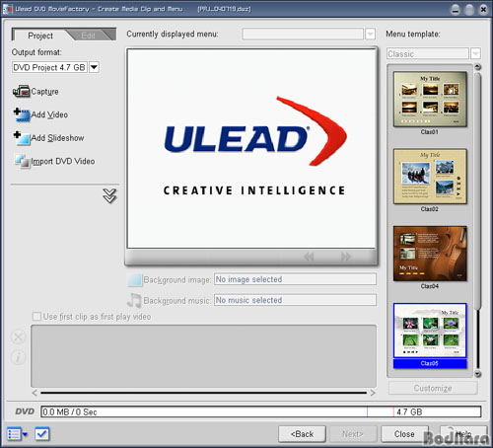The image size is (493, 448).
Task: Close the MovieFactory window
Action: tap(483, 9)
